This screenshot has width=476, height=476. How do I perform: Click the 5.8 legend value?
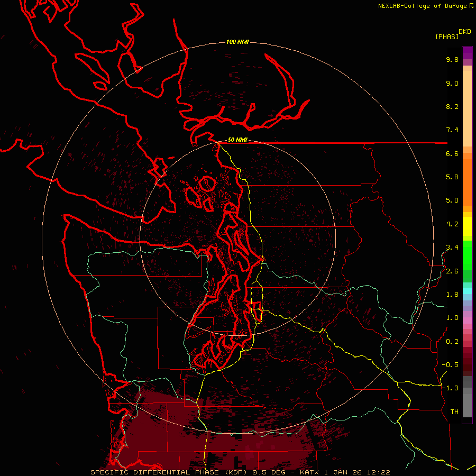(452, 177)
